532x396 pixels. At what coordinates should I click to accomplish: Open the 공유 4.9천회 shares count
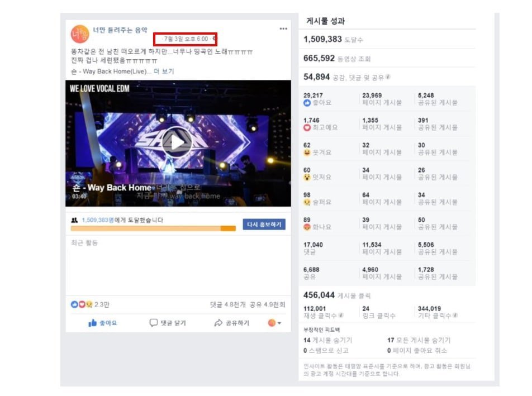point(267,304)
